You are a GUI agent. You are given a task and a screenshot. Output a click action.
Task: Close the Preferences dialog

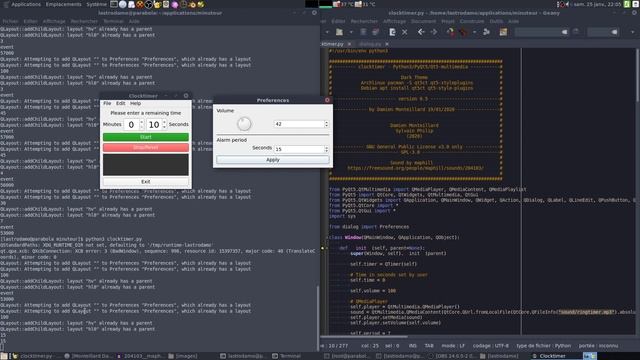coord(327,100)
